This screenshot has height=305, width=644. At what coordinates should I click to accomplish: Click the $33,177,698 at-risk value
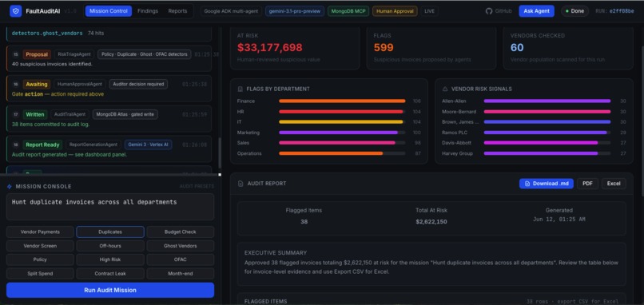(x=269, y=48)
